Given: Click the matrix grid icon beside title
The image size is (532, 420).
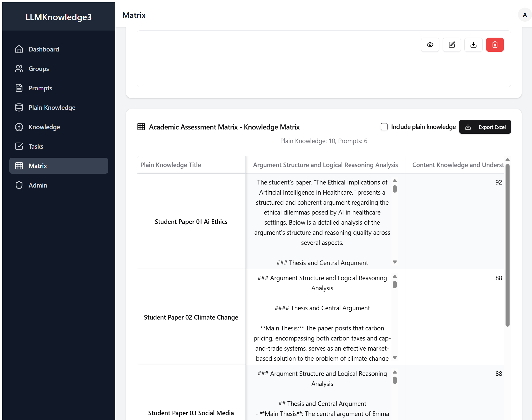Looking at the screenshot, I should click(x=141, y=127).
